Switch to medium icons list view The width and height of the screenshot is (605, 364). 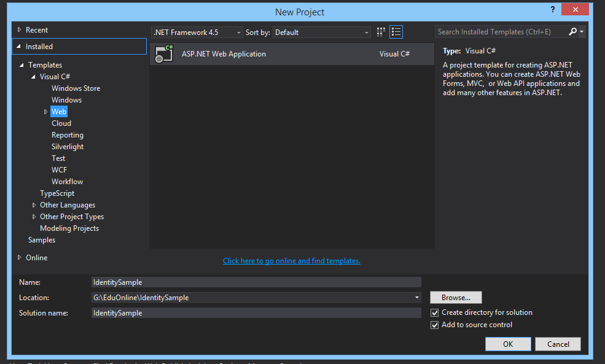click(x=396, y=32)
